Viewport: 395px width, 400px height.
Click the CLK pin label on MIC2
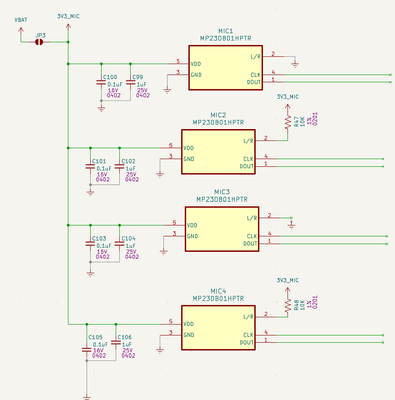pos(248,159)
